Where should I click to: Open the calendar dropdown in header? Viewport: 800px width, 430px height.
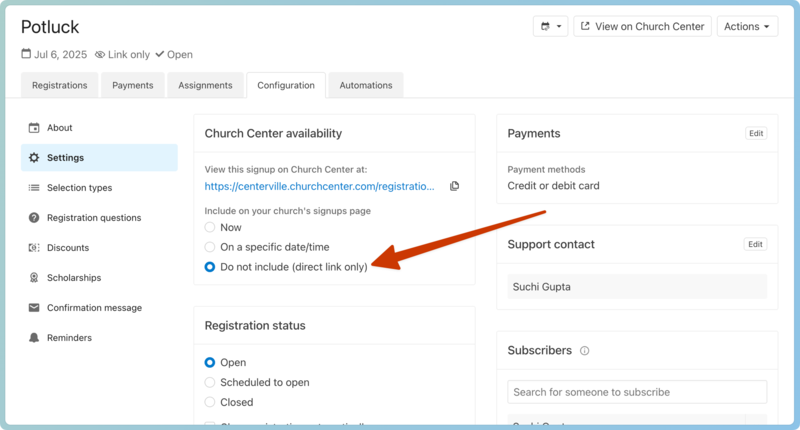(551, 27)
